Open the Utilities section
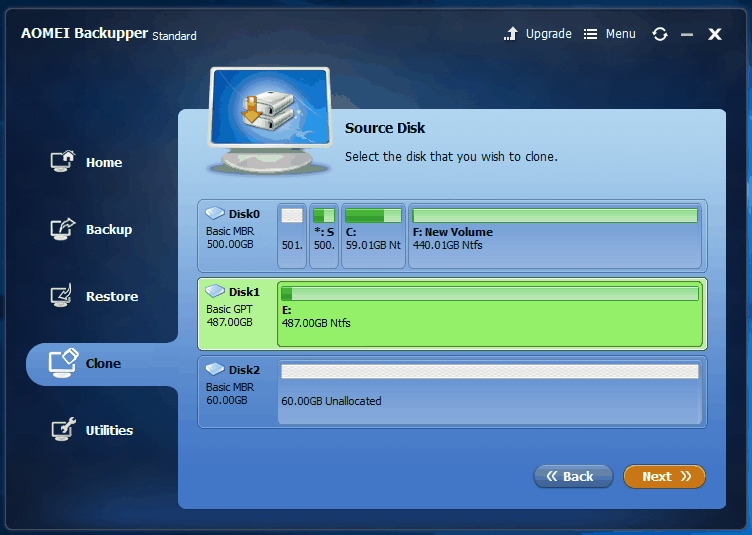This screenshot has width=752, height=535. tap(92, 430)
